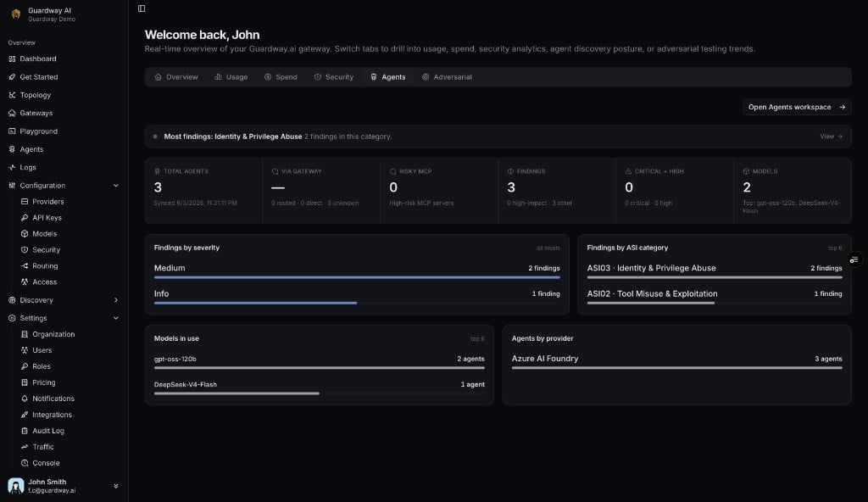Click Most findings: Identity & Privilege Abuse text
This screenshot has height=502, width=868.
coord(233,137)
